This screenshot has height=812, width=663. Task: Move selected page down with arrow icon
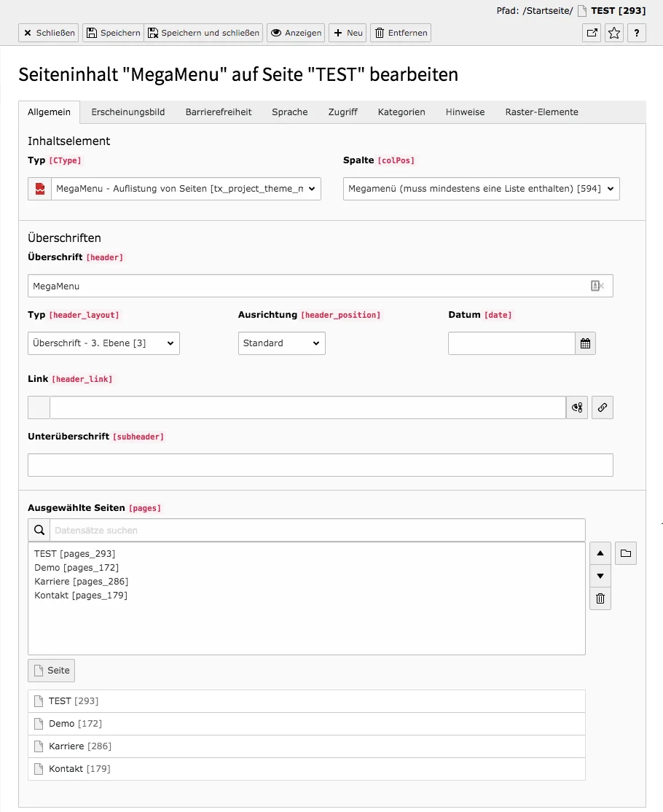[600, 575]
